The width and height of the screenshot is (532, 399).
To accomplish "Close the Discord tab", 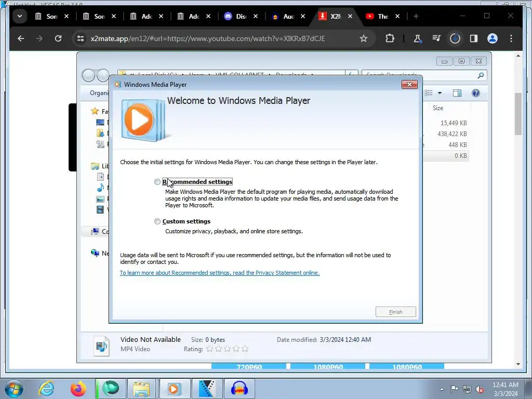I will coord(256,16).
